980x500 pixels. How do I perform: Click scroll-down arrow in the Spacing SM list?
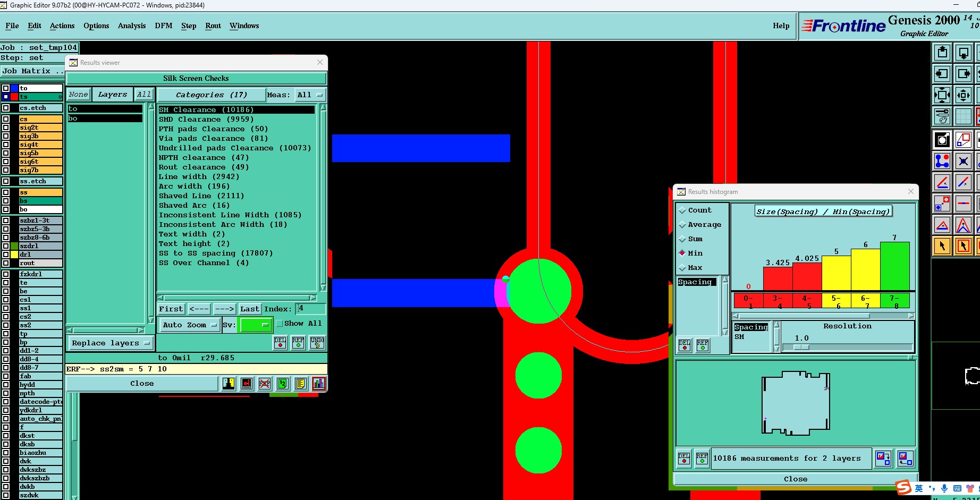776,349
